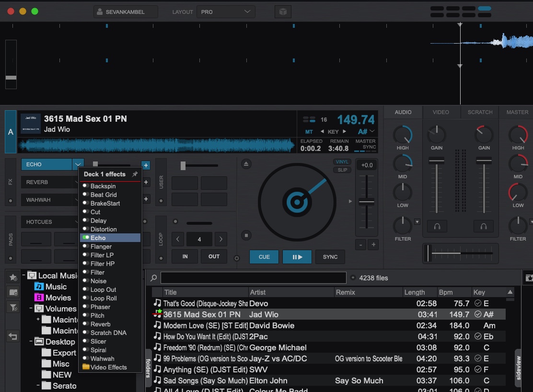Click the search input field

point(253,278)
